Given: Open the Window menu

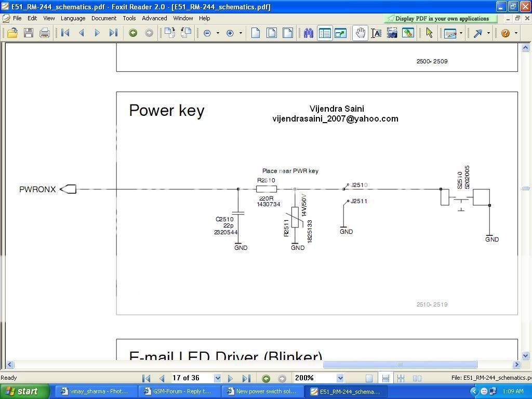Looking at the screenshot, I should (x=183, y=18).
